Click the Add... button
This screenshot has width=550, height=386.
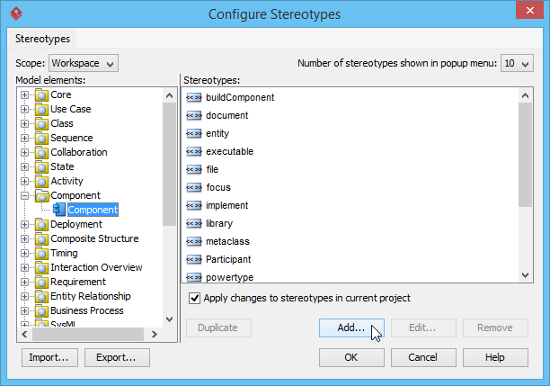351,328
